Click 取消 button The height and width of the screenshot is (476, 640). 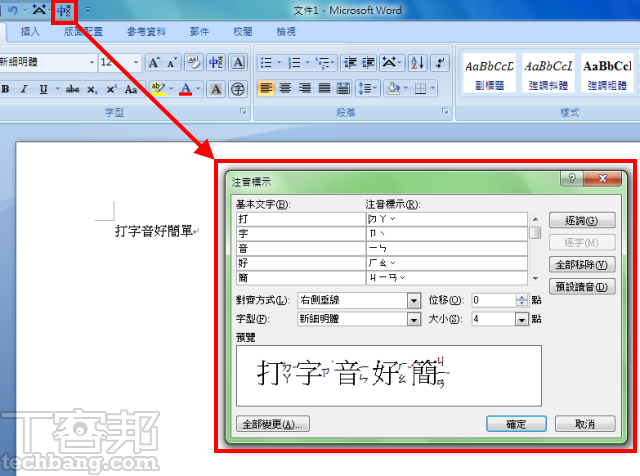[x=585, y=424]
